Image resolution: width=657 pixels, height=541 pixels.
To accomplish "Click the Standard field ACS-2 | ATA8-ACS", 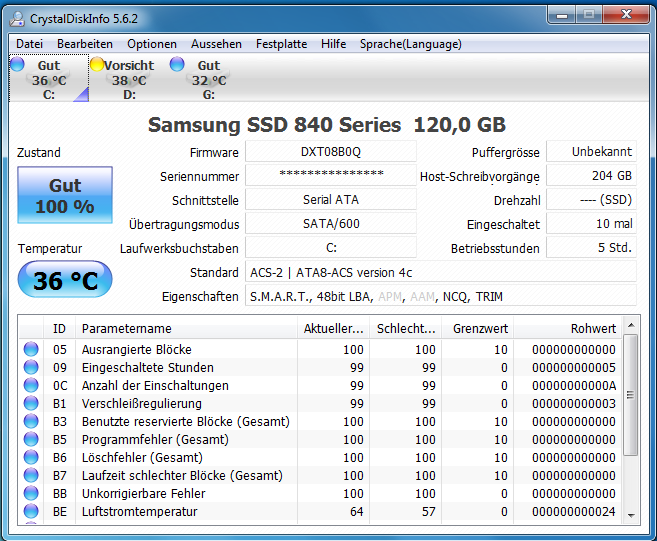I will (x=441, y=272).
